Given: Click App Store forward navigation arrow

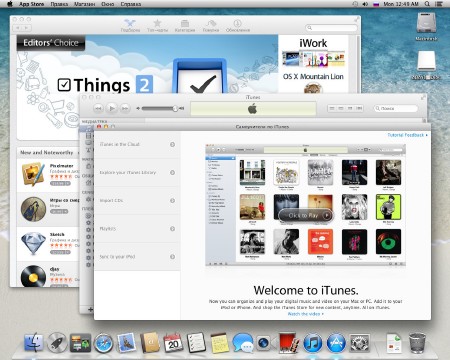Looking at the screenshot, I should point(27,28).
